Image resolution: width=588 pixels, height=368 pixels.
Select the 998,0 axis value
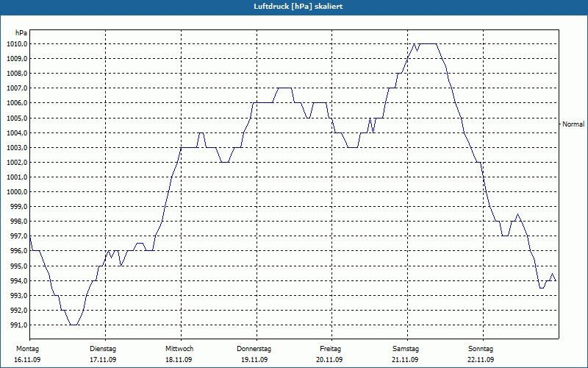[x=18, y=222]
